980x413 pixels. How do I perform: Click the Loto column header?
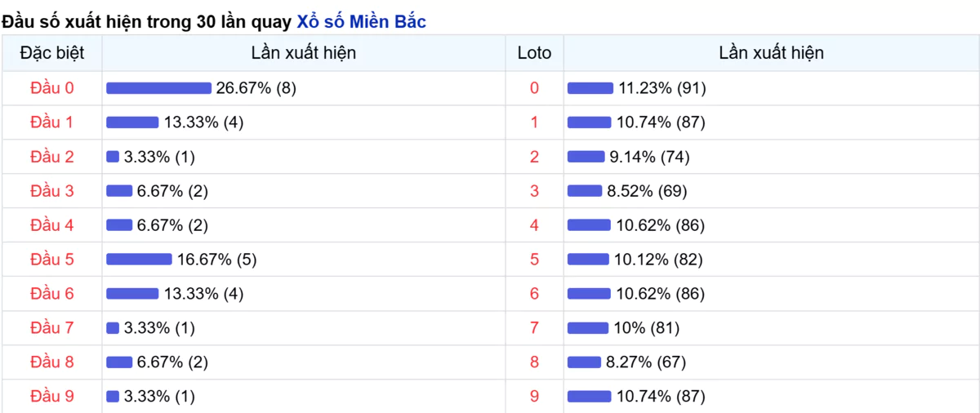pos(534,53)
